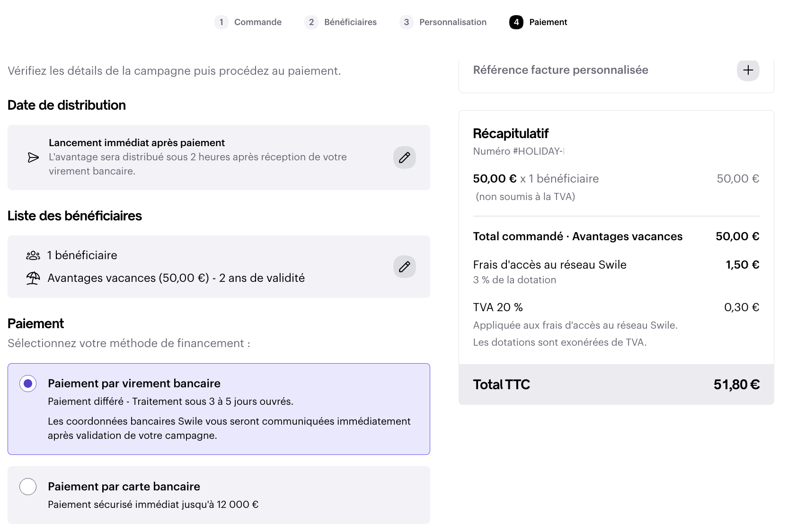Select Paiement par virement bancaire radio

tap(28, 384)
